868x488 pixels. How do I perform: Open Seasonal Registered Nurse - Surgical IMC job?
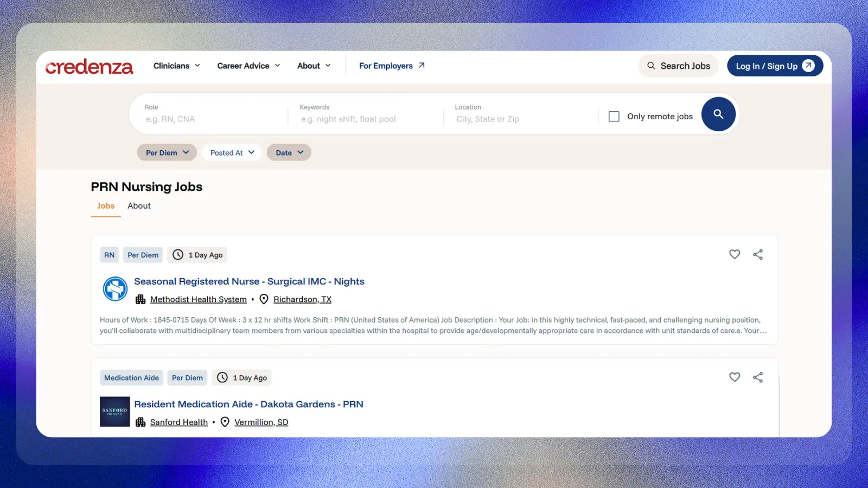coord(249,281)
